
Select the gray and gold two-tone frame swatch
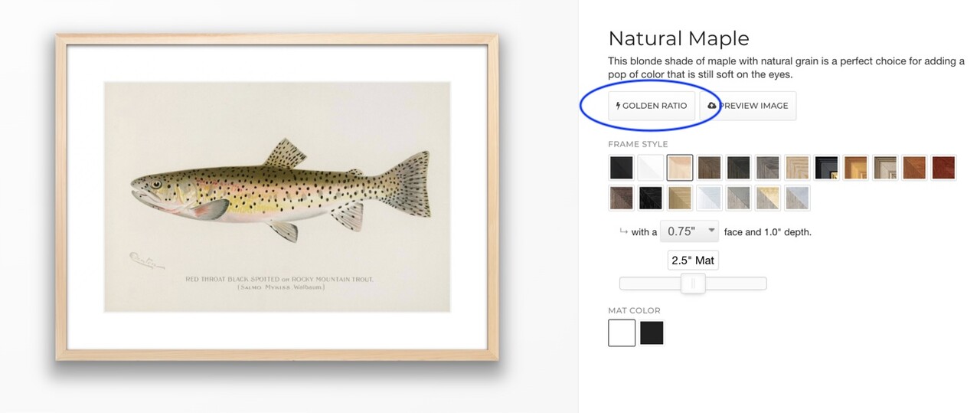click(x=768, y=198)
